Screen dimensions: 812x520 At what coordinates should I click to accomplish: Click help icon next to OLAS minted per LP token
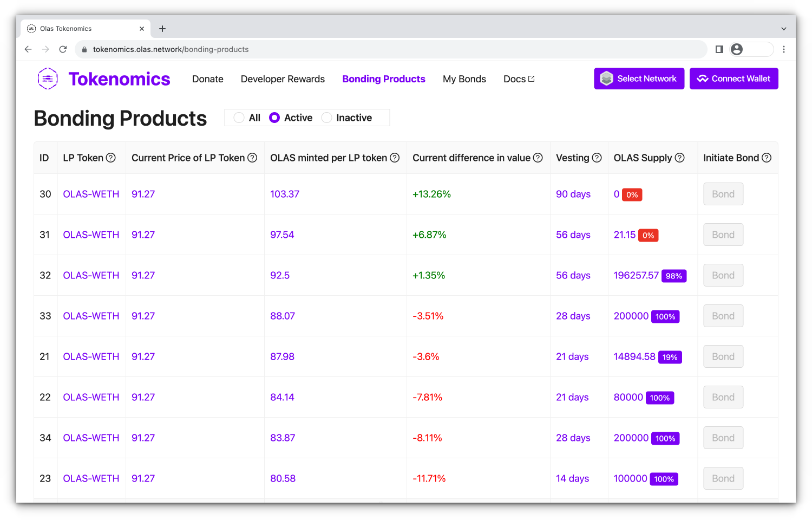pyautogui.click(x=395, y=158)
